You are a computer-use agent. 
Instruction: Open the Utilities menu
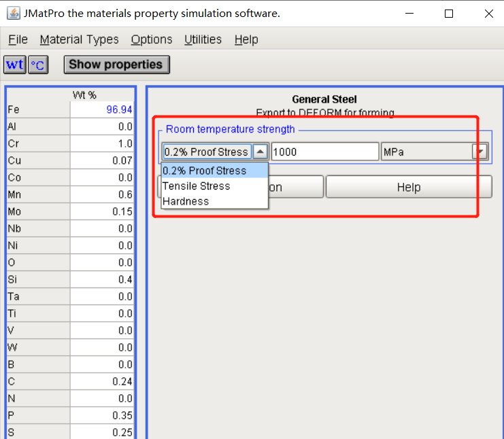tap(203, 39)
